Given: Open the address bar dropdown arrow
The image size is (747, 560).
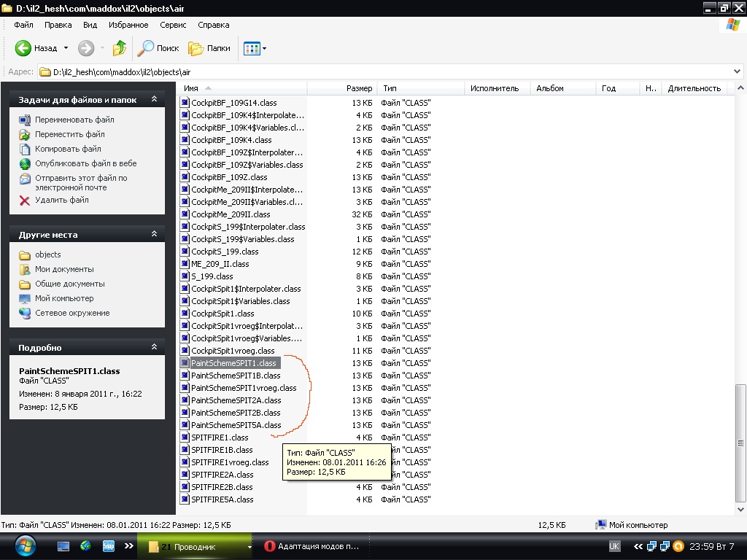Looking at the screenshot, I should tap(737, 72).
